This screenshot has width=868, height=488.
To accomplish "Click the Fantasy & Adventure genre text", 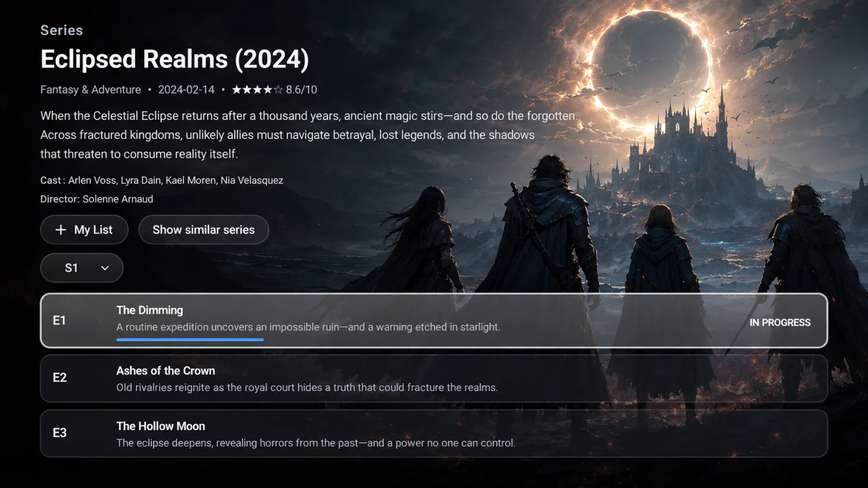I will [91, 90].
